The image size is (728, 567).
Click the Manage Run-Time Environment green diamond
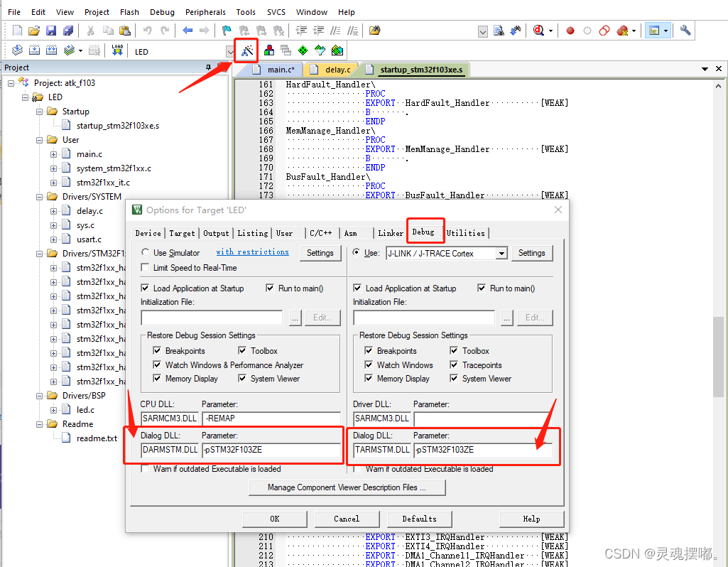click(303, 50)
